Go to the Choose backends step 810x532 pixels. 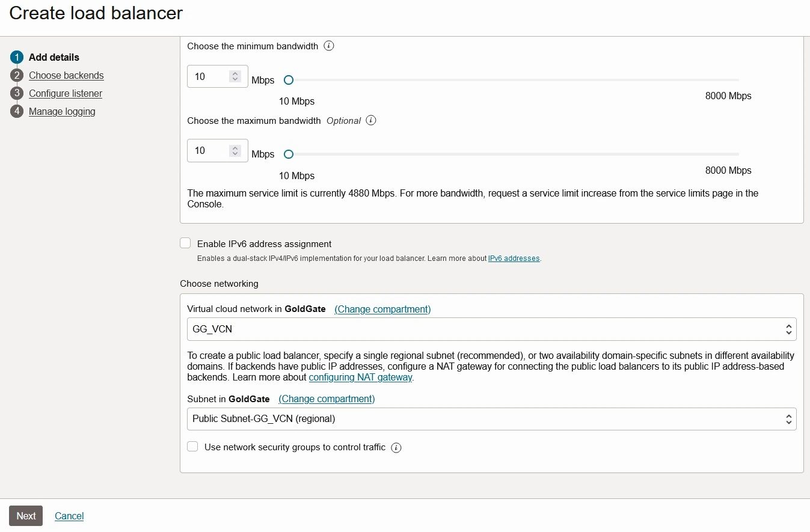[67, 75]
